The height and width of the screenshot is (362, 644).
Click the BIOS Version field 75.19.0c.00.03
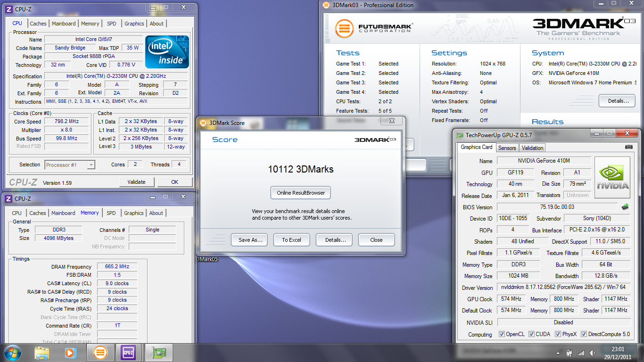(557, 207)
